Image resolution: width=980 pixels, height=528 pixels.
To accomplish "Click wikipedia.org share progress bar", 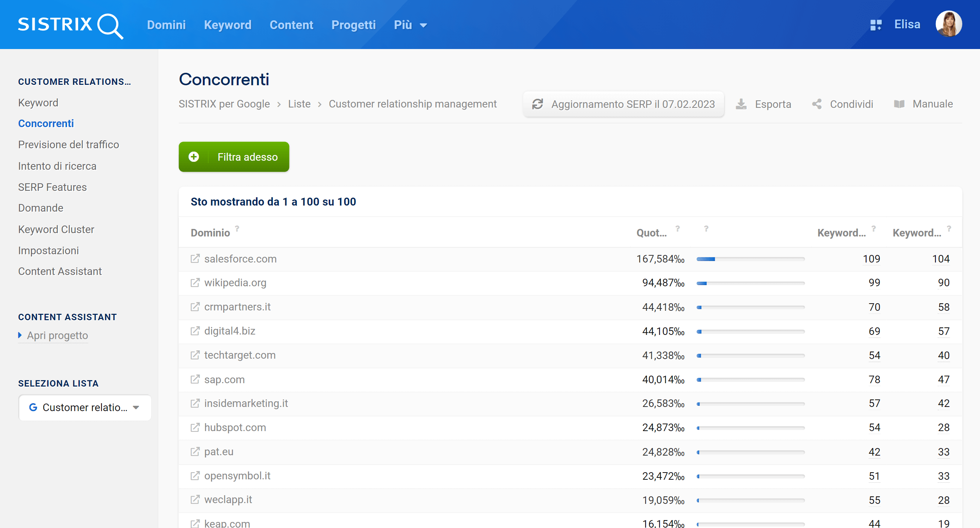I will 750,283.
